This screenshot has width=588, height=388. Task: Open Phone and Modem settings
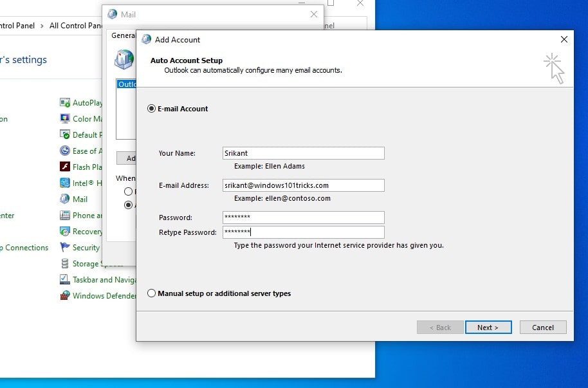[x=87, y=215]
